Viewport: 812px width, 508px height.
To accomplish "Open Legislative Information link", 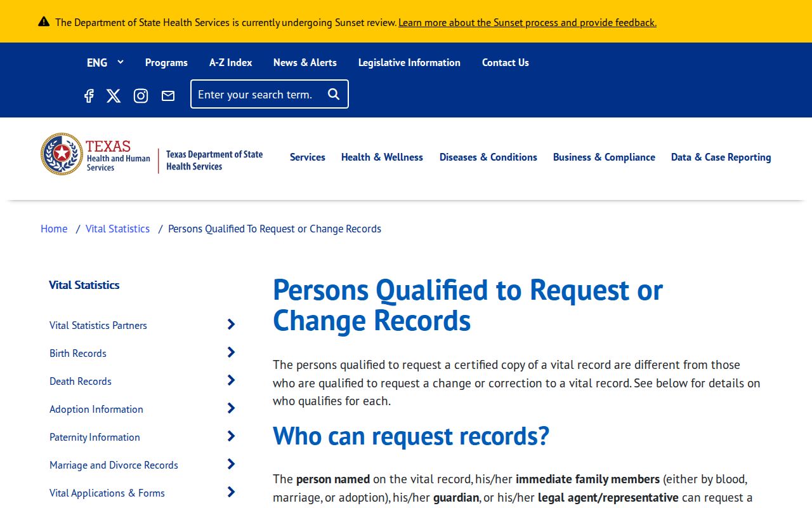I will pos(409,62).
